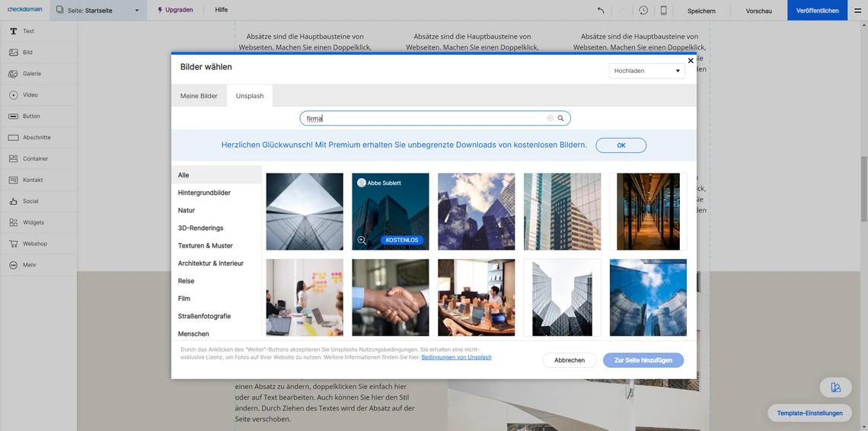Select the teal and white highrise thumbnail
Image resolution: width=868 pixels, height=431 pixels.
point(563,212)
